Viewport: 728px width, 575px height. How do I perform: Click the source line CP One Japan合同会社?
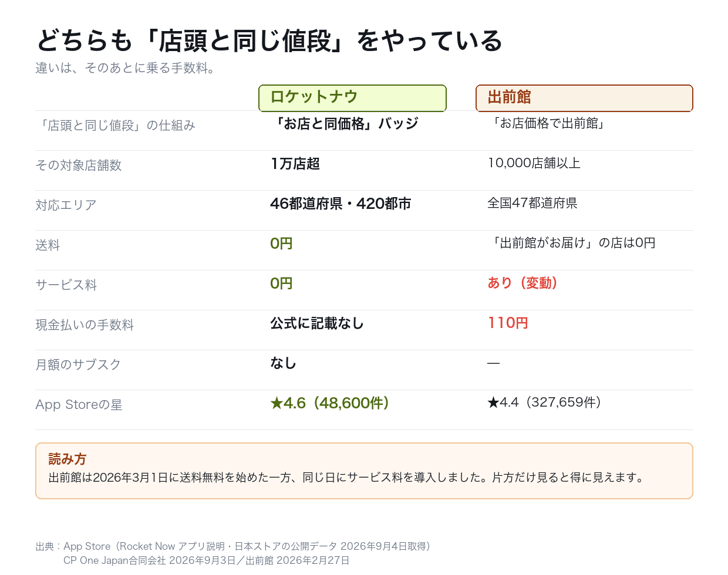click(207, 560)
